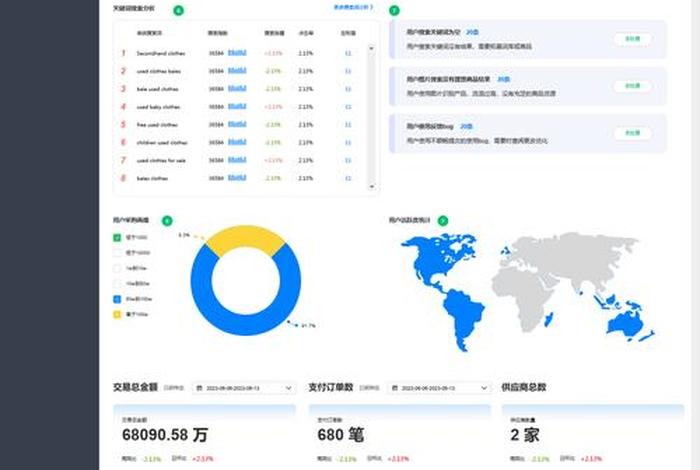Open last-column icon in used clothes for sale row
This screenshot has width=700, height=470.
[348, 160]
